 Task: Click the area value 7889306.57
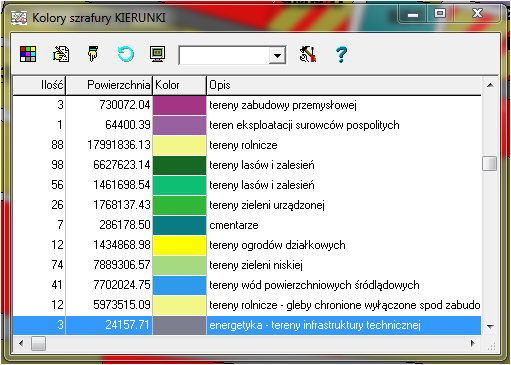(x=122, y=265)
